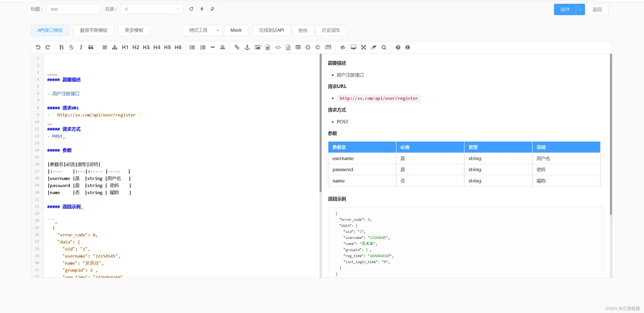Expand the 格式工具 dropdown

pyautogui.click(x=202, y=30)
